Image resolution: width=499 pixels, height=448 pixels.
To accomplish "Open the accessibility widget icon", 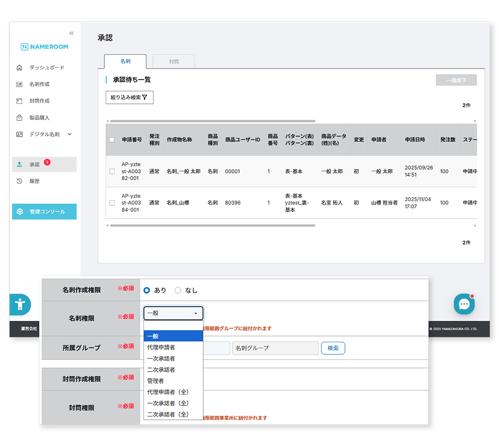I will tap(20, 304).
